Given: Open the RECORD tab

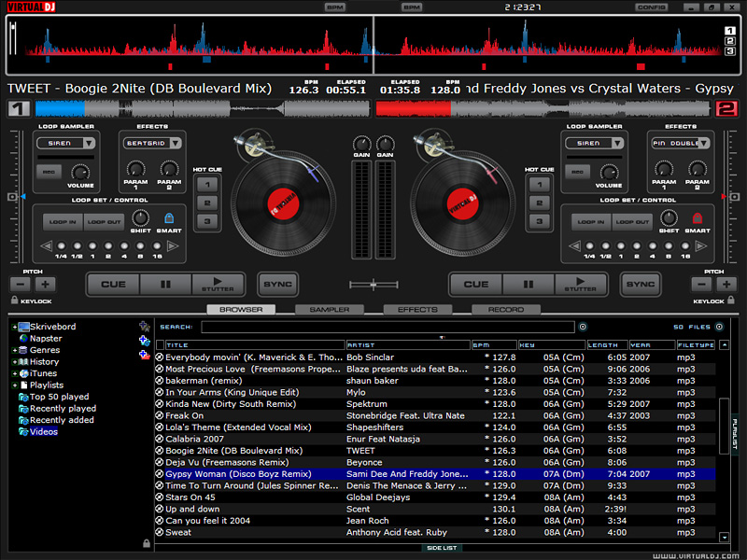Looking at the screenshot, I should click(503, 309).
